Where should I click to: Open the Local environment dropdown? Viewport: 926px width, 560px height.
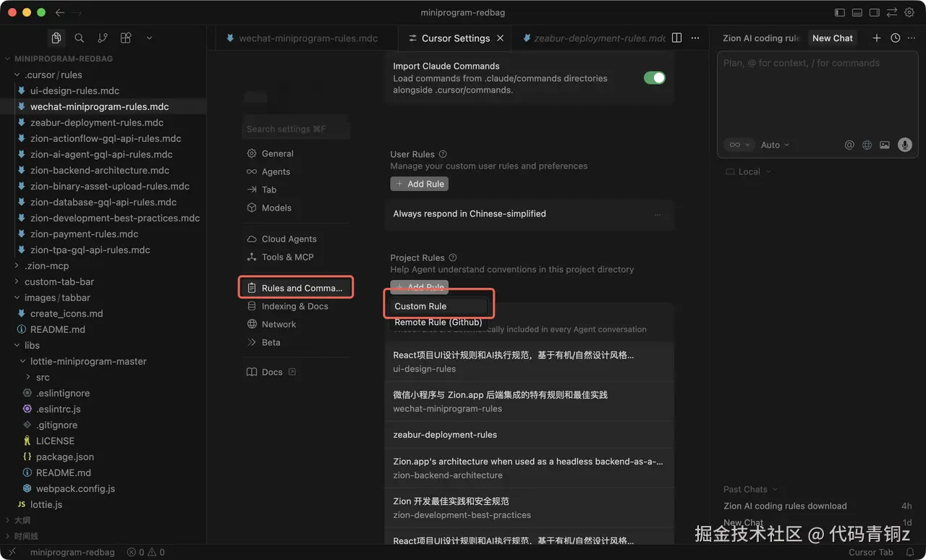tap(749, 171)
